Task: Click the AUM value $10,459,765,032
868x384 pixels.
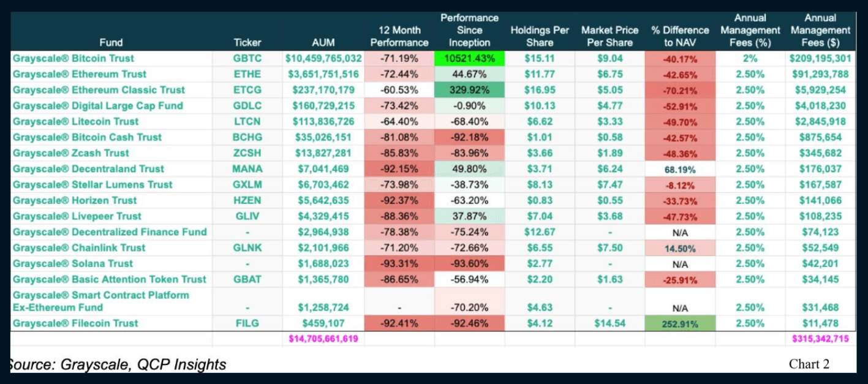Action: click(323, 58)
